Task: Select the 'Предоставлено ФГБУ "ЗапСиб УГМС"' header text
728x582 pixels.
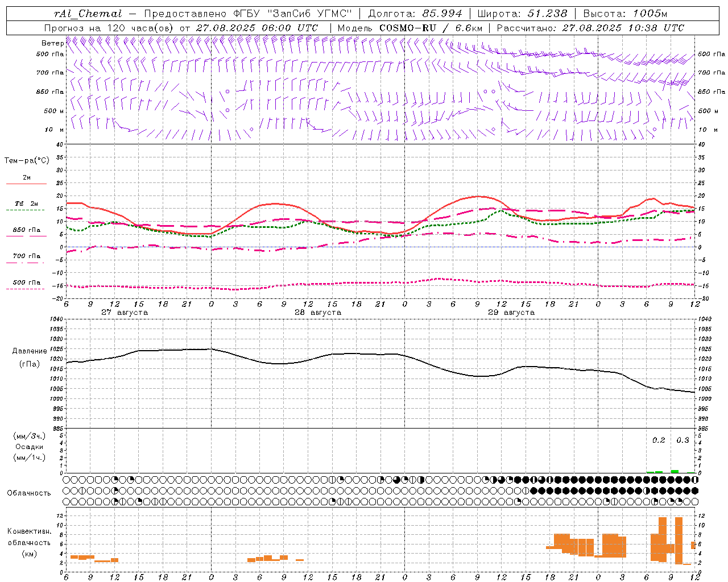Action: 248,14
